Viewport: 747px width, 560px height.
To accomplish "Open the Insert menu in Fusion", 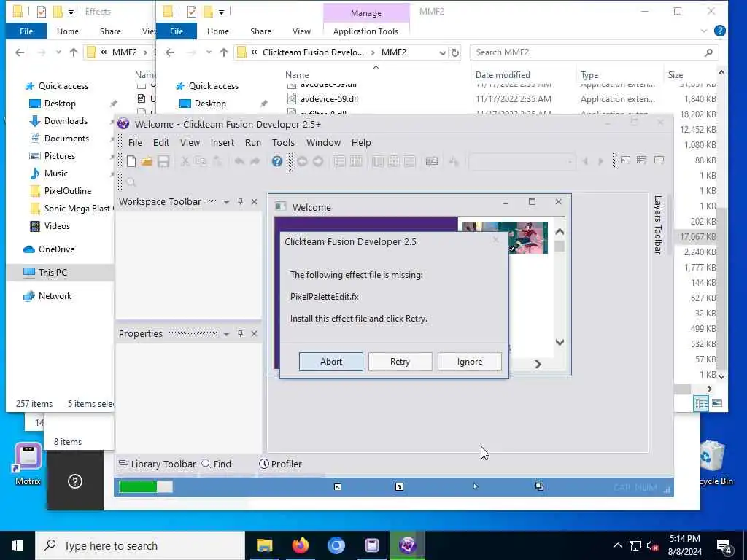I will [x=222, y=142].
